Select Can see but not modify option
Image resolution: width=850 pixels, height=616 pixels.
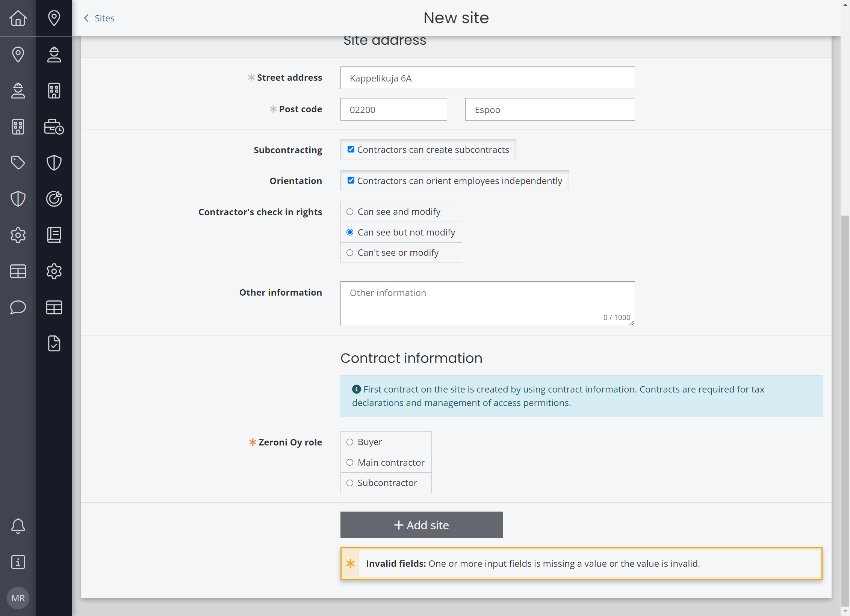(350, 232)
